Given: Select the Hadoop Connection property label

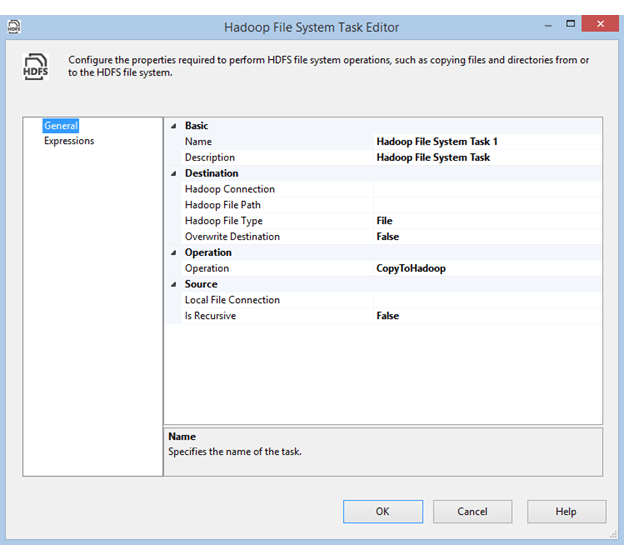Looking at the screenshot, I should (x=230, y=189).
